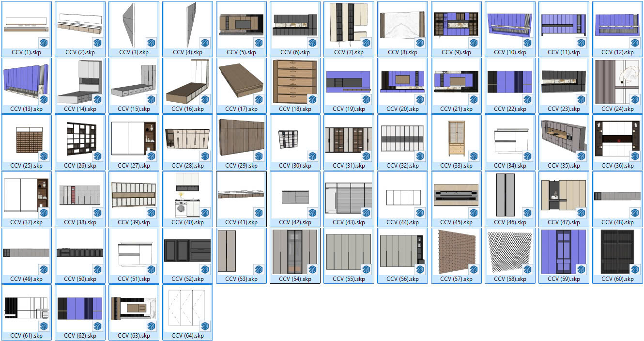
Task: Select the CCV (62).skp purple panel thumbnail
Action: [x=80, y=308]
